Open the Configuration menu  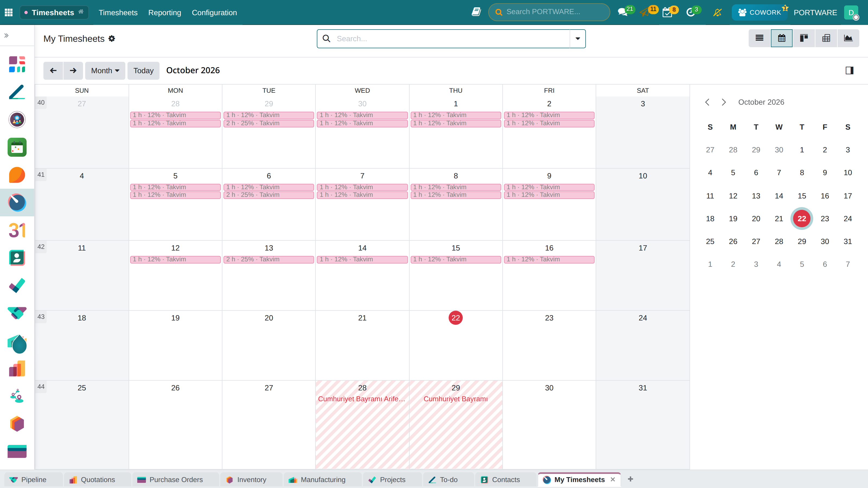pyautogui.click(x=214, y=12)
